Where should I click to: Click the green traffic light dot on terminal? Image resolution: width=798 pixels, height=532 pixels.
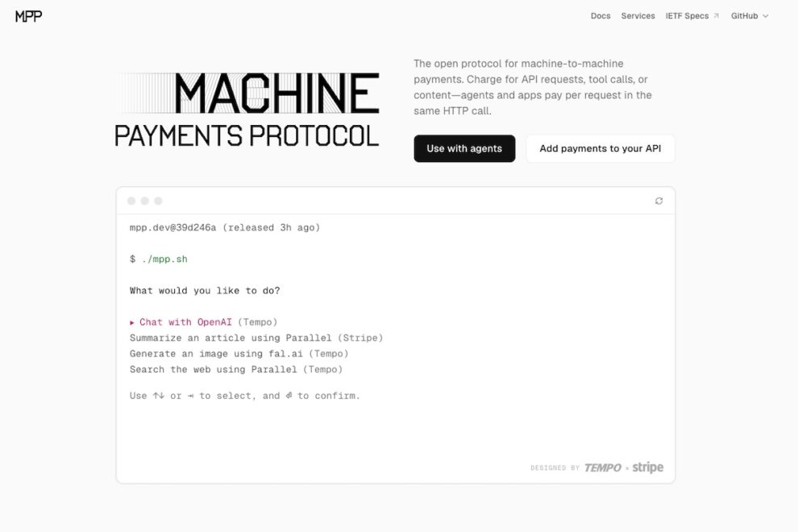click(x=158, y=200)
